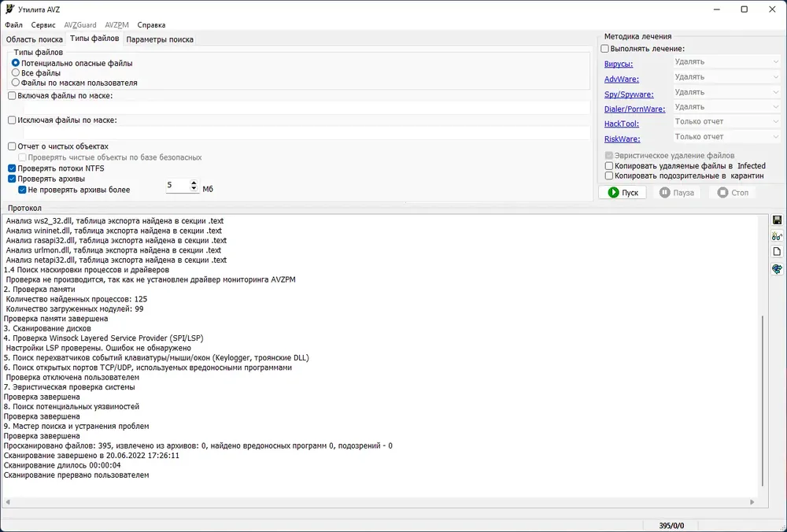
Task: Switch to the Область поиска tab
Action: (34, 39)
